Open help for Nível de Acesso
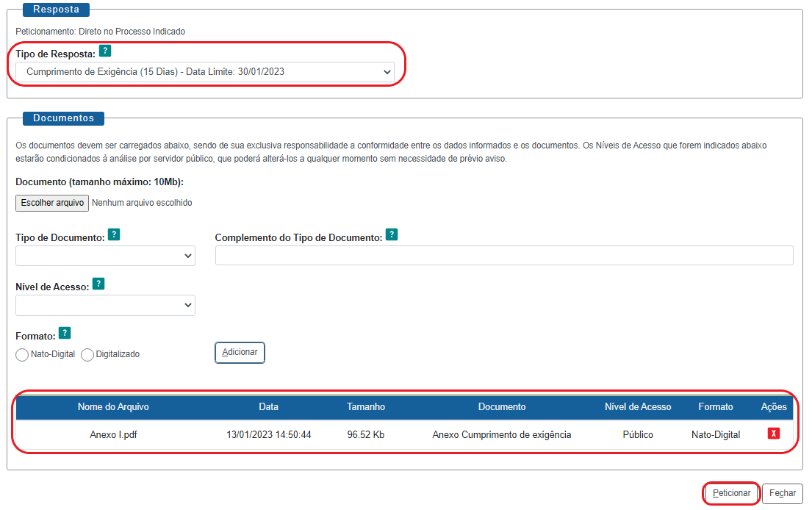The width and height of the screenshot is (812, 510). tap(98, 284)
